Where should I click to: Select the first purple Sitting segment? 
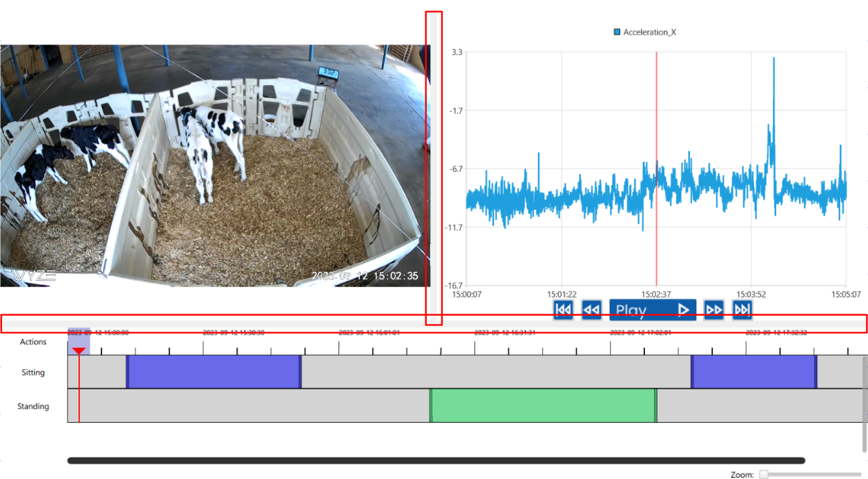coord(213,372)
